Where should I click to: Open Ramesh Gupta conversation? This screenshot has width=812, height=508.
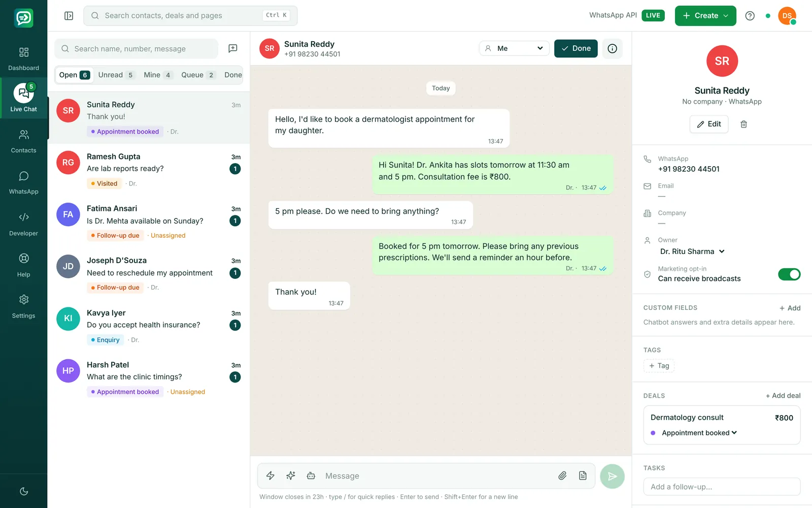(149, 170)
